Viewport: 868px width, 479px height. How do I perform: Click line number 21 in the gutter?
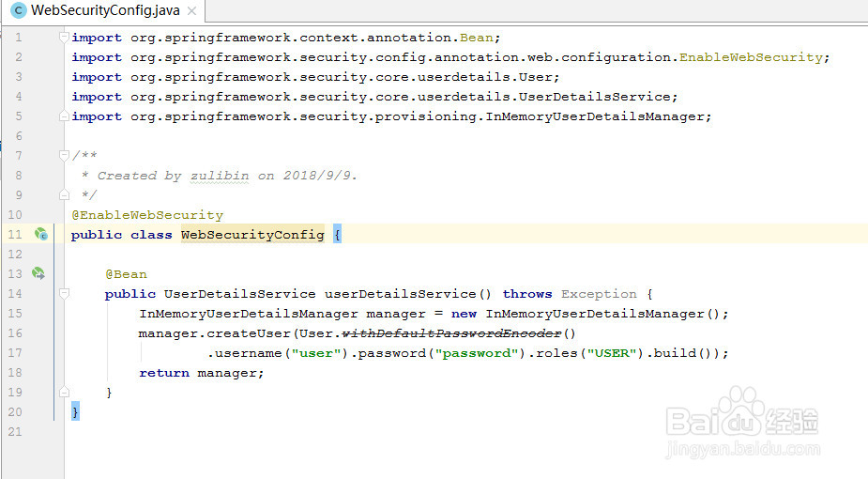click(16, 431)
